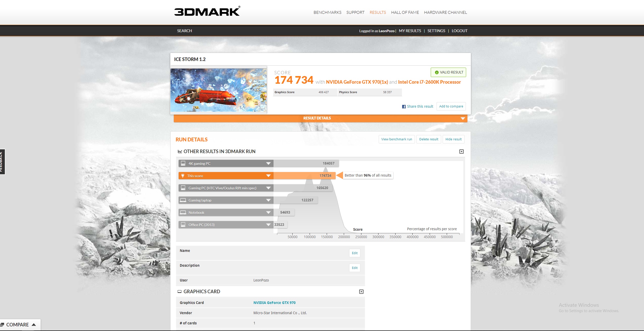The width and height of the screenshot is (644, 331).
Task: Open the Benchmarks menu
Action: click(x=327, y=12)
